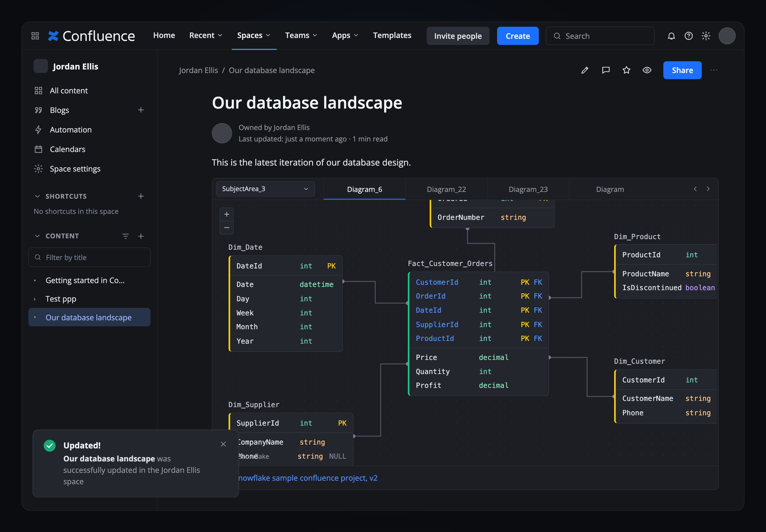Screen dimensions: 766x532
Task: Edit the page with pencil icon
Action: [x=585, y=70]
